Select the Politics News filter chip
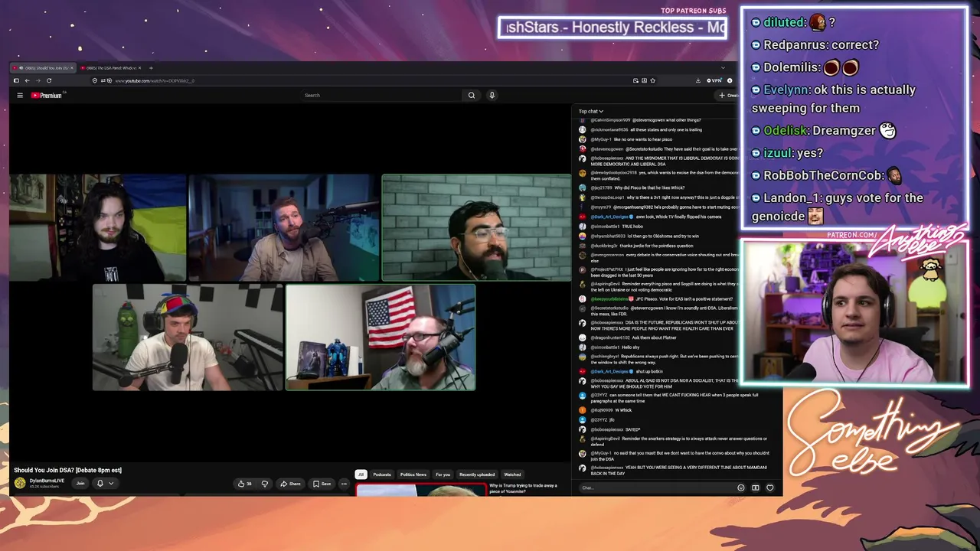Viewport: 980px width, 551px height. tap(413, 474)
